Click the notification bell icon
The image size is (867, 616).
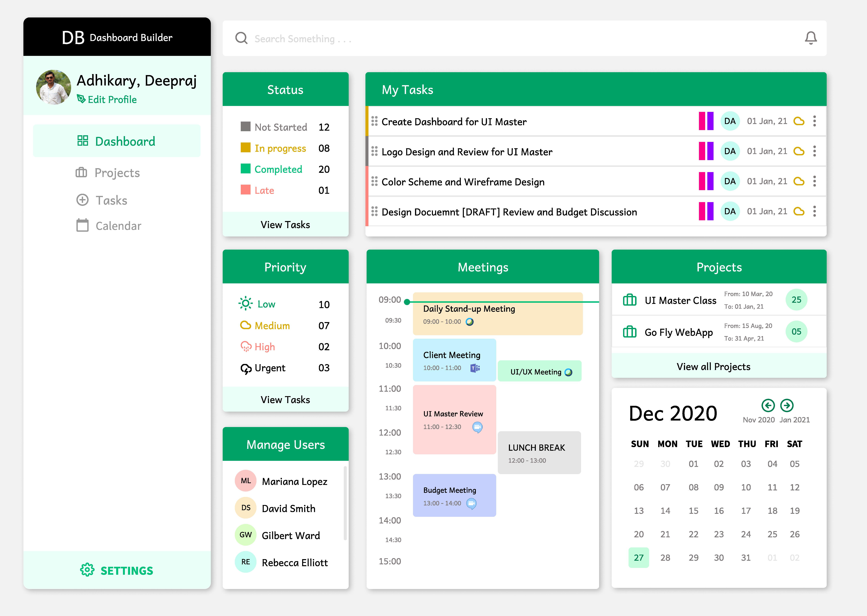point(811,38)
